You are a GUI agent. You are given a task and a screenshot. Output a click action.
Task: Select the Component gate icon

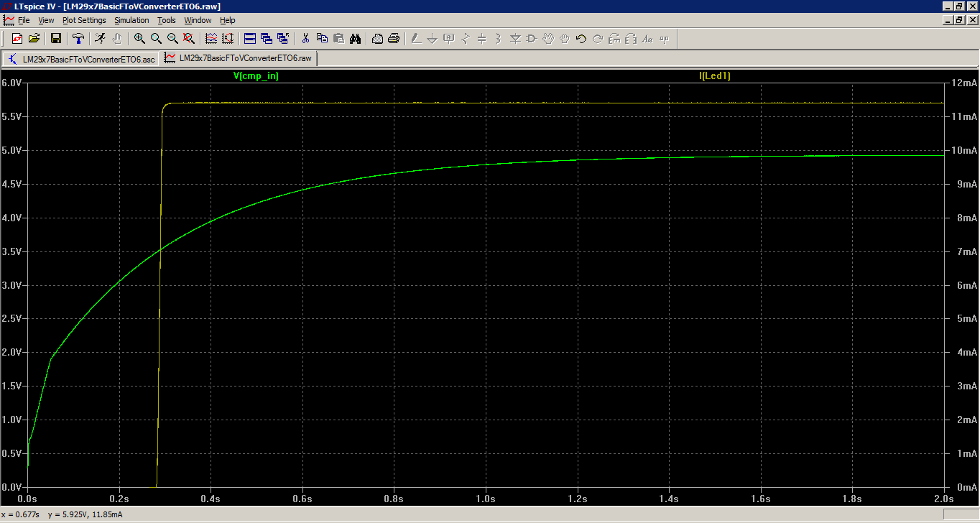coord(532,38)
